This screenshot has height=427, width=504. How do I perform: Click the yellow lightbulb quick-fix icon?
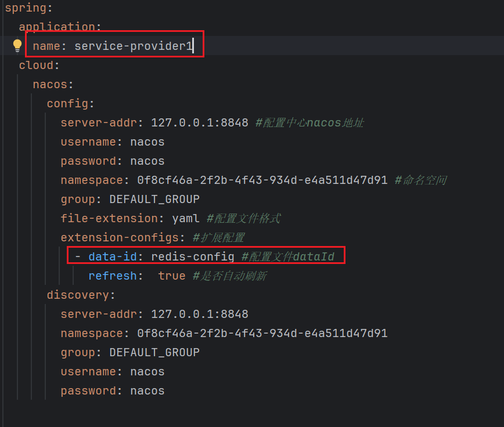17,46
